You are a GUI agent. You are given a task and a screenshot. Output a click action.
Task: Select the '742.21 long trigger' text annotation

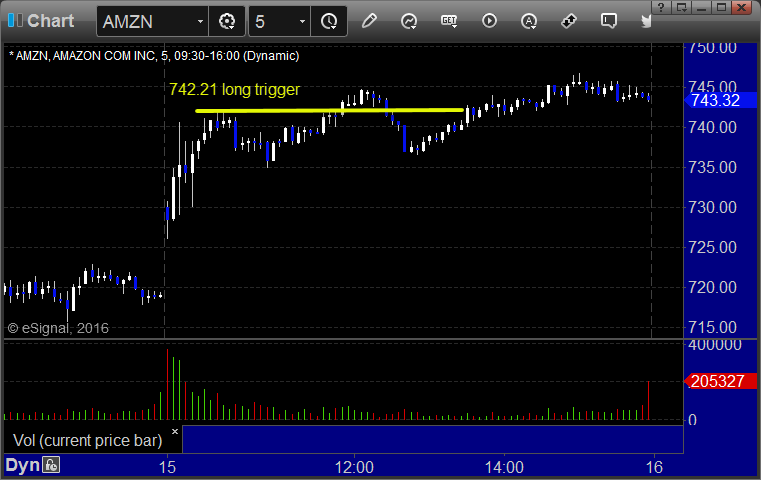pos(234,89)
